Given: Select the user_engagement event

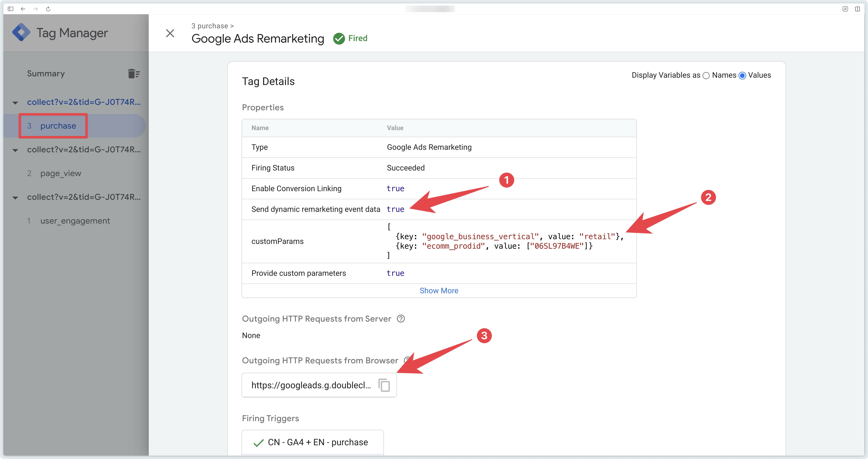Looking at the screenshot, I should point(75,221).
